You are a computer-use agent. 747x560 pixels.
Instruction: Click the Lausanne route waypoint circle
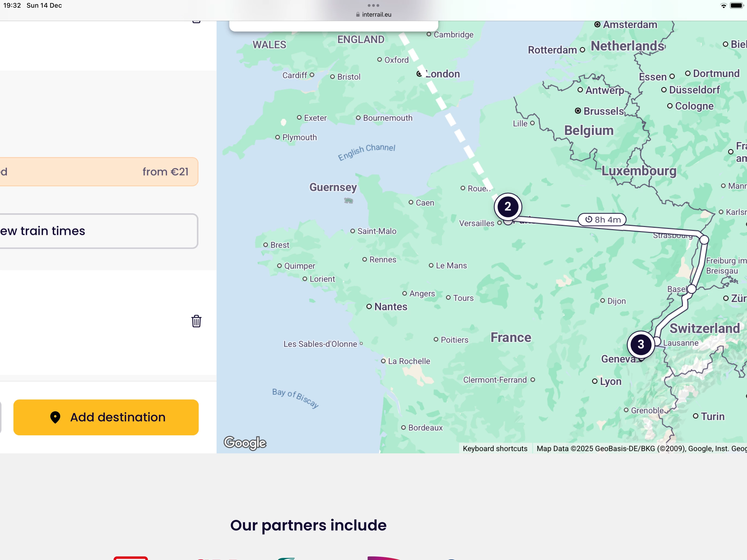tap(657, 341)
